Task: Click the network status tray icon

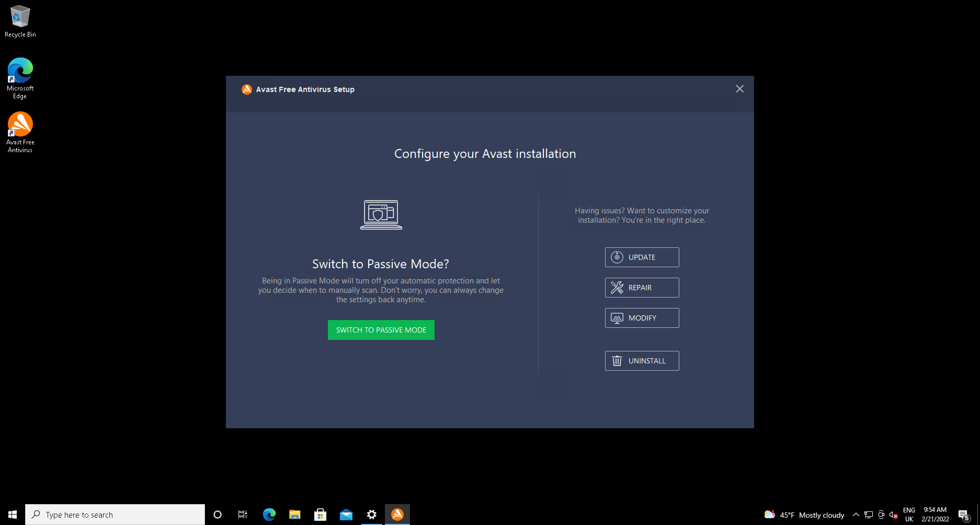Action: (869, 515)
